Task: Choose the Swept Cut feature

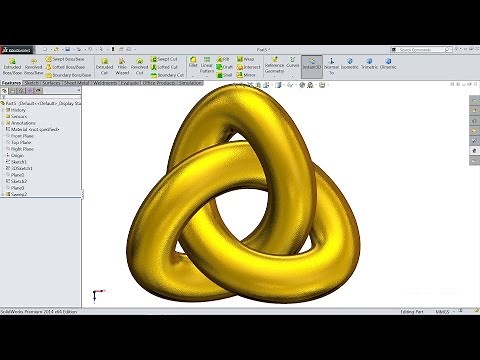Action: coord(164,59)
